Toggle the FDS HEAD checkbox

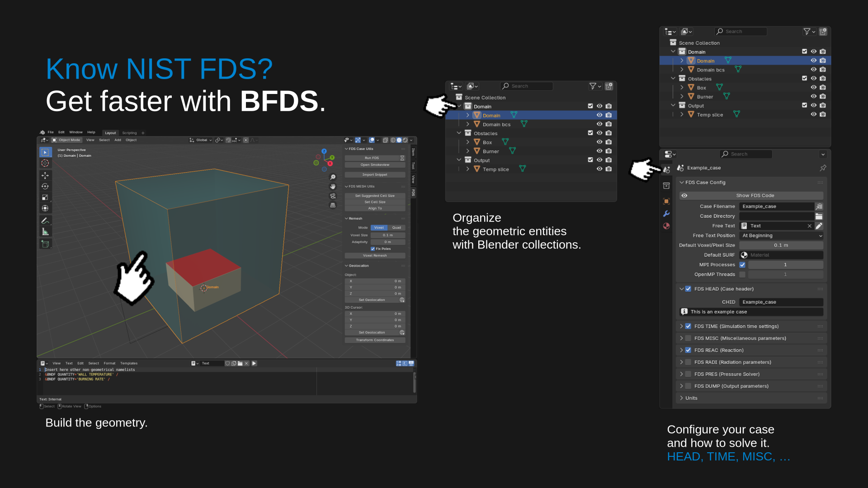point(688,289)
